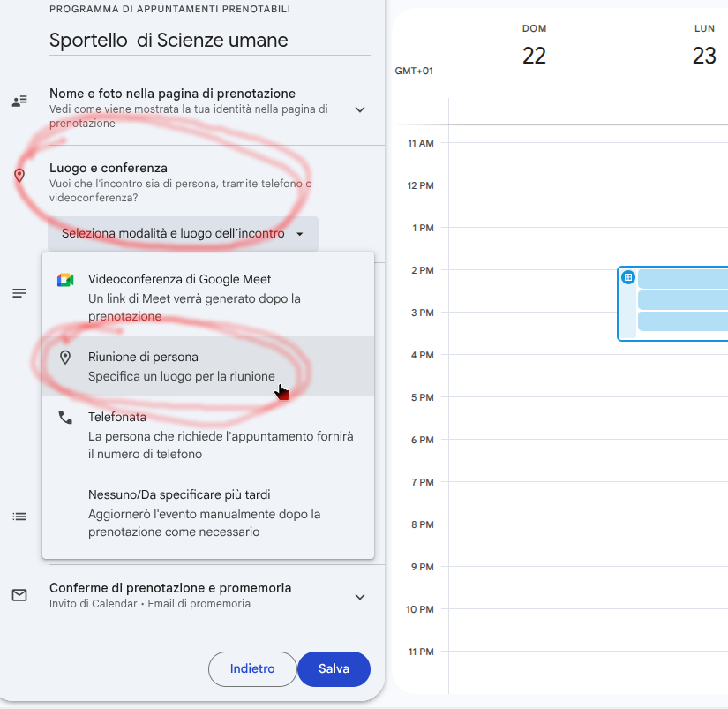Click the list icon in left sidebar
Screen dimensions: 728x709
pos(19,517)
